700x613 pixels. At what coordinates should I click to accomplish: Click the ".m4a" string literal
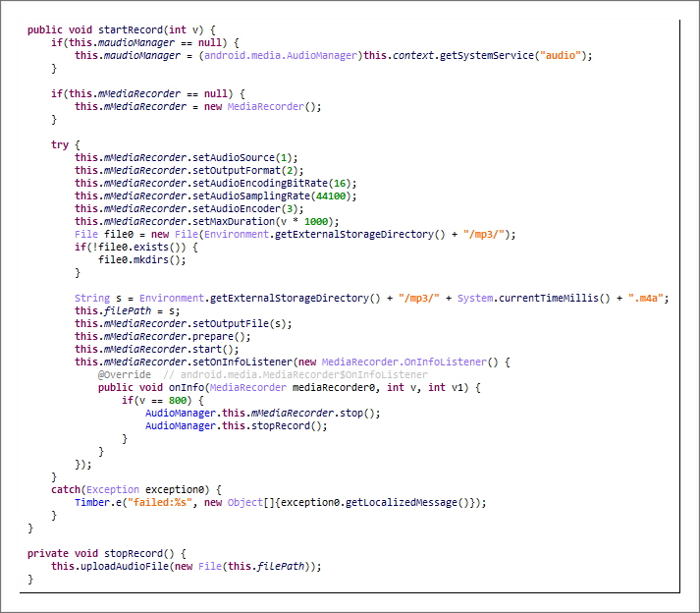pos(646,298)
